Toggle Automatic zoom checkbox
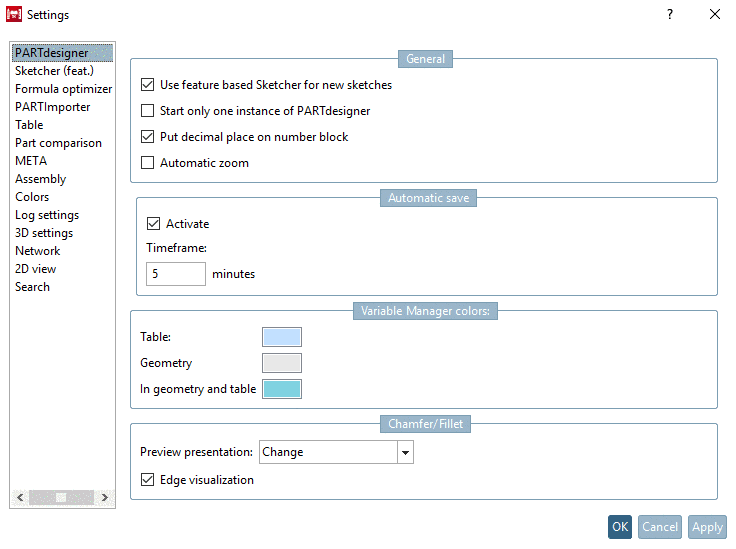 (x=149, y=163)
